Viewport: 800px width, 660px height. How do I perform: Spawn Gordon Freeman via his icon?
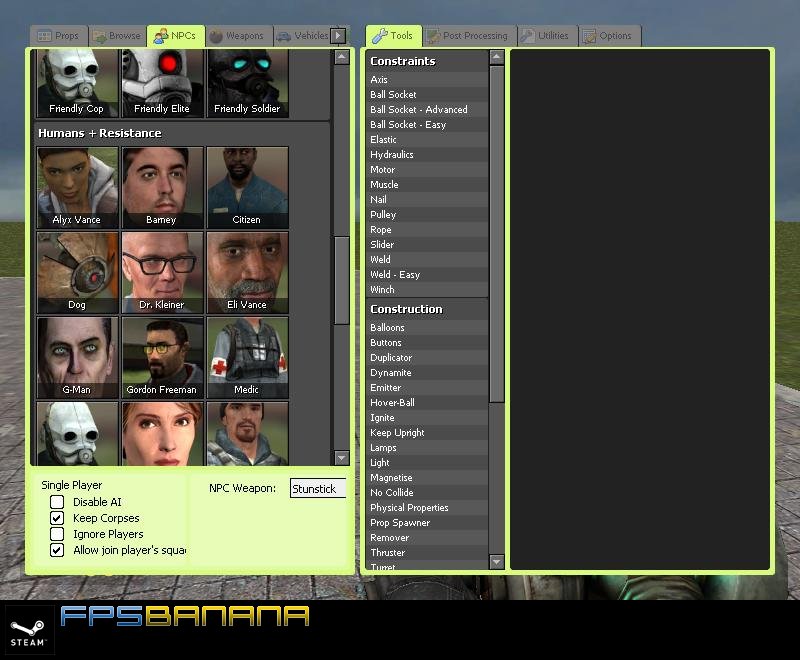(162, 357)
